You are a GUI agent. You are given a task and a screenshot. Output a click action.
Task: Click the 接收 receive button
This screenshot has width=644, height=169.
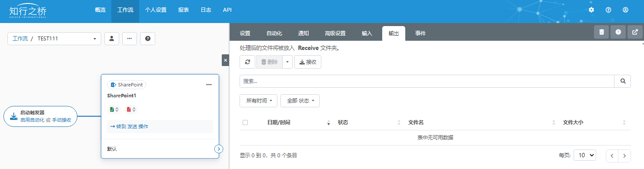point(308,62)
